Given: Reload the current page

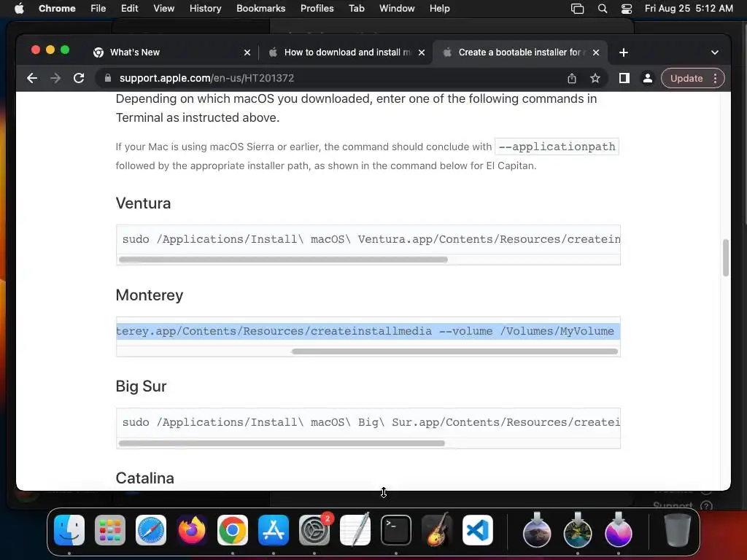Looking at the screenshot, I should click(79, 78).
